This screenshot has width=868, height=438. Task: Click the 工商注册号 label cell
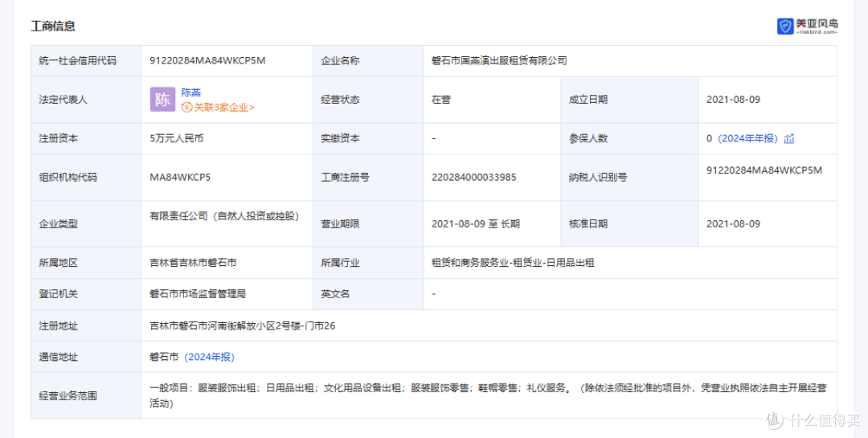[369, 177]
